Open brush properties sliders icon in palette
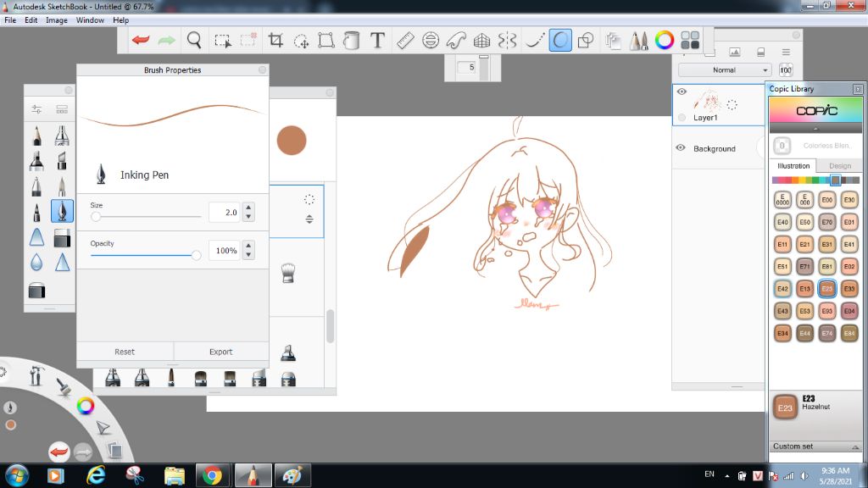The image size is (868, 488). click(x=36, y=109)
